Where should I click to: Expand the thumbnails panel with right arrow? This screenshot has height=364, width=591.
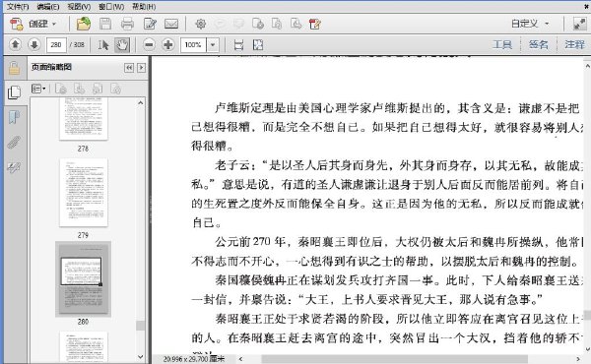(141, 68)
